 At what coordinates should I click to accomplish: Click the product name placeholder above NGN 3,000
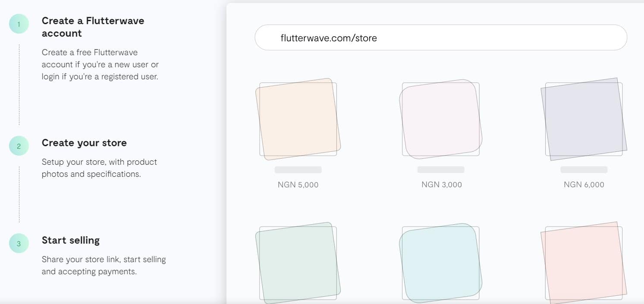coord(441,170)
